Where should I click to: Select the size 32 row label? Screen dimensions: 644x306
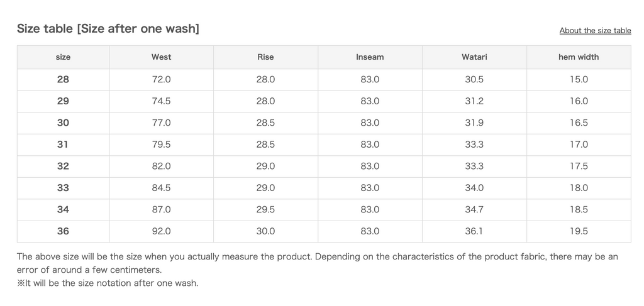[x=63, y=167]
